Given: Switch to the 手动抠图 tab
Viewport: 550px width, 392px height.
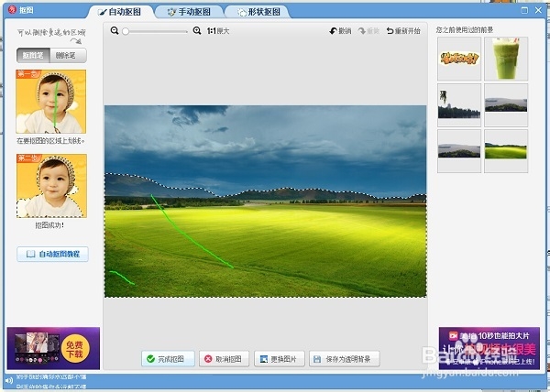Looking at the screenshot, I should pyautogui.click(x=189, y=12).
